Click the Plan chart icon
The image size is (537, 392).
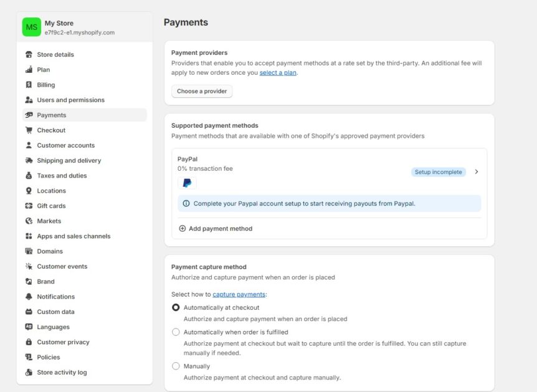(29, 70)
